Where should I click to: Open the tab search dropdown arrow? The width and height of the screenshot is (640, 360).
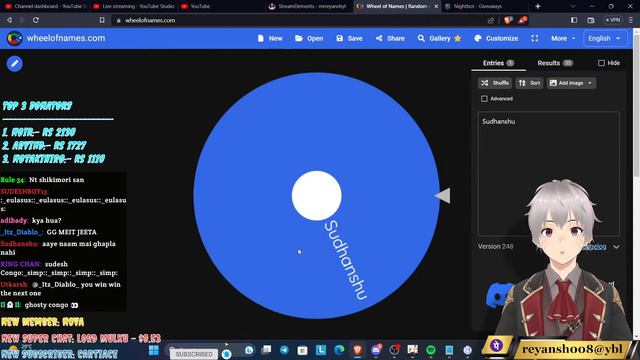click(x=573, y=6)
